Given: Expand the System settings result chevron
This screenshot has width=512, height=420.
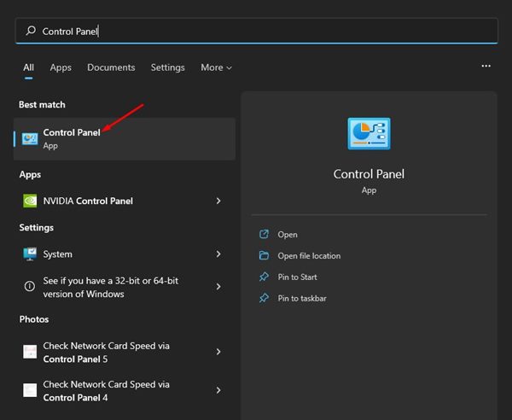Looking at the screenshot, I should click(x=218, y=254).
